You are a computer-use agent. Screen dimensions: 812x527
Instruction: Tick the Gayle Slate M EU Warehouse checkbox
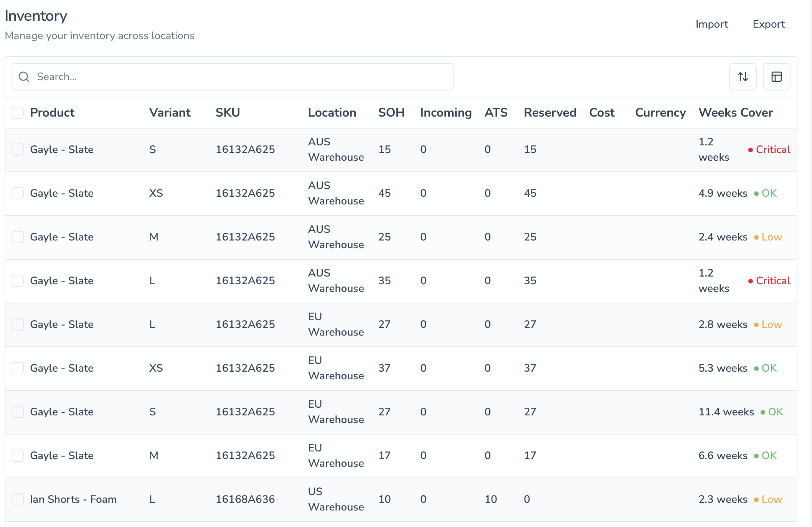18,456
